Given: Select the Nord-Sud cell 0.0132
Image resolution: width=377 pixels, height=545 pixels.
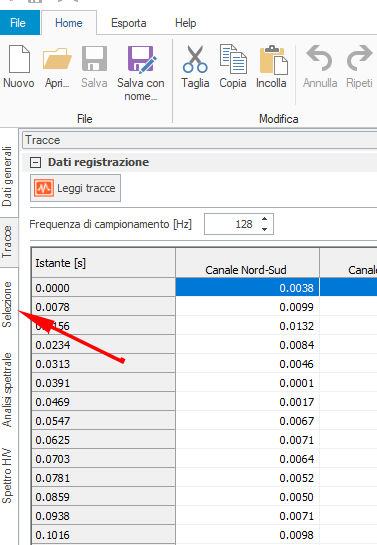Looking at the screenshot, I should (x=247, y=326).
